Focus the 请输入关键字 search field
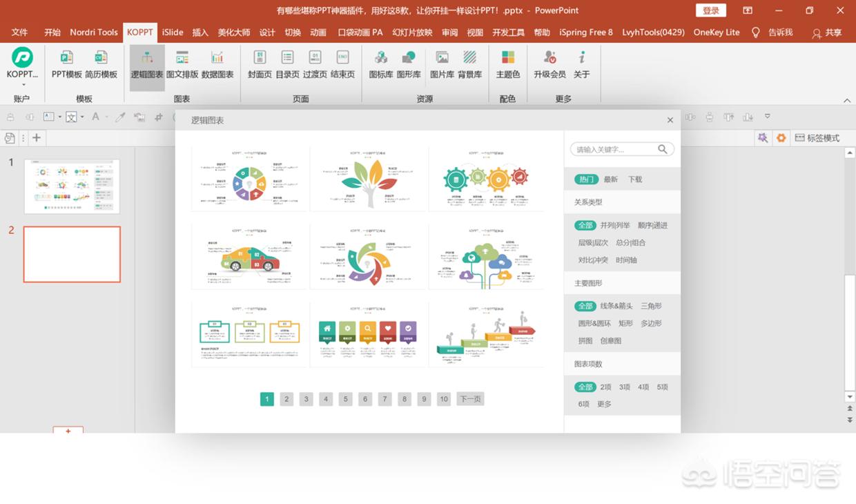The image size is (856, 504). 622,149
